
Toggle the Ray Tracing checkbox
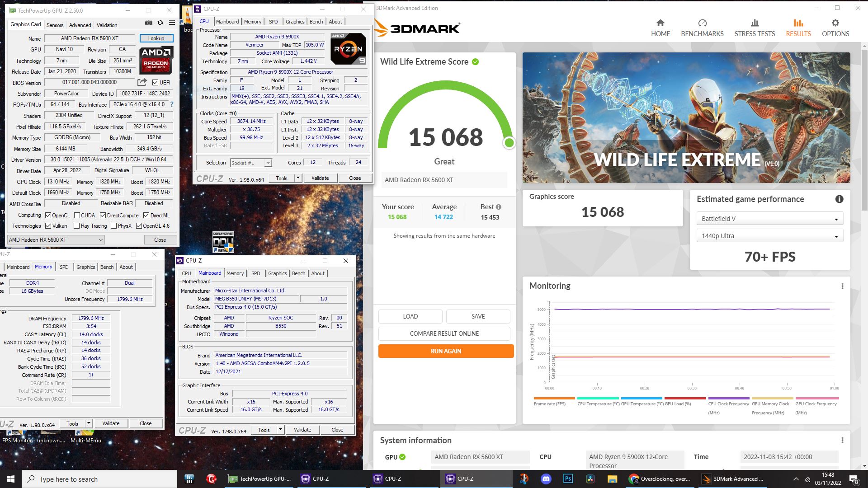point(76,226)
